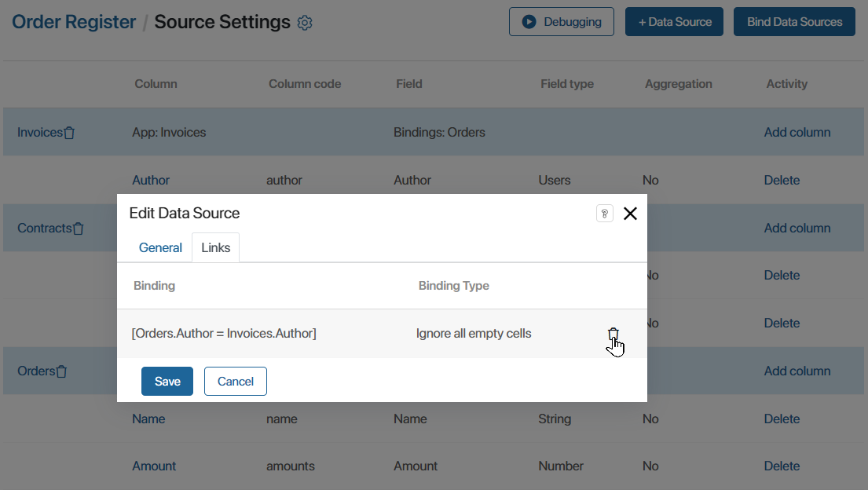Click the trash icon next to Orders
868x490 pixels.
coord(62,371)
